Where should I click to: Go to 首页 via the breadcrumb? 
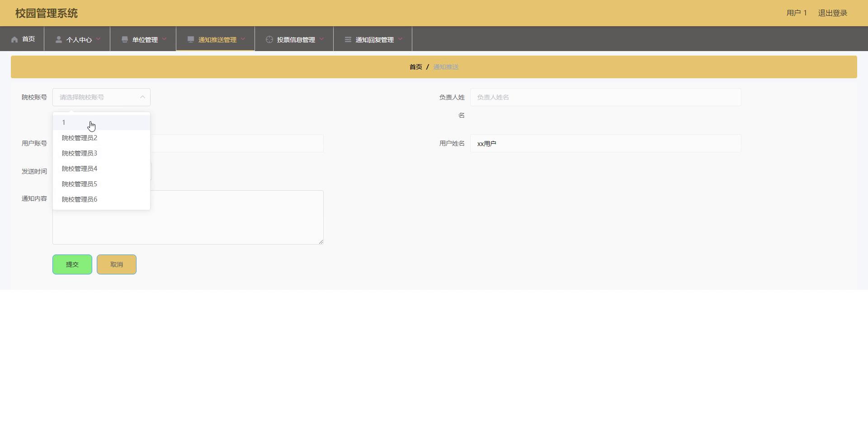[x=415, y=67]
